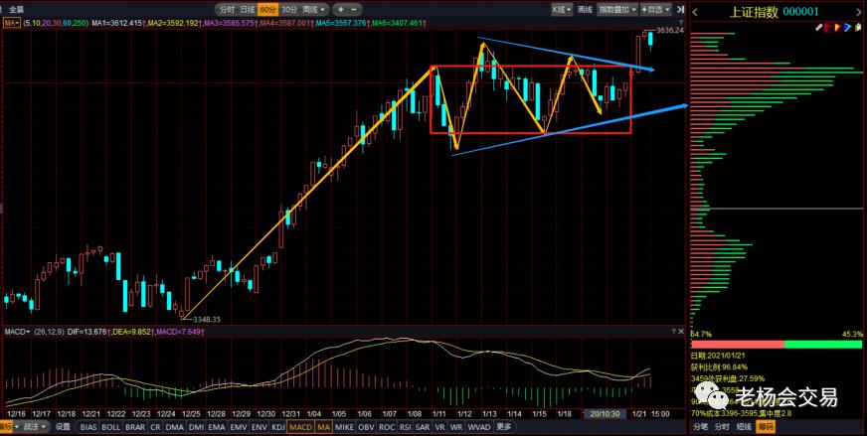Select the EMV indicator
This screenshot has height=436, width=868.
239,427
